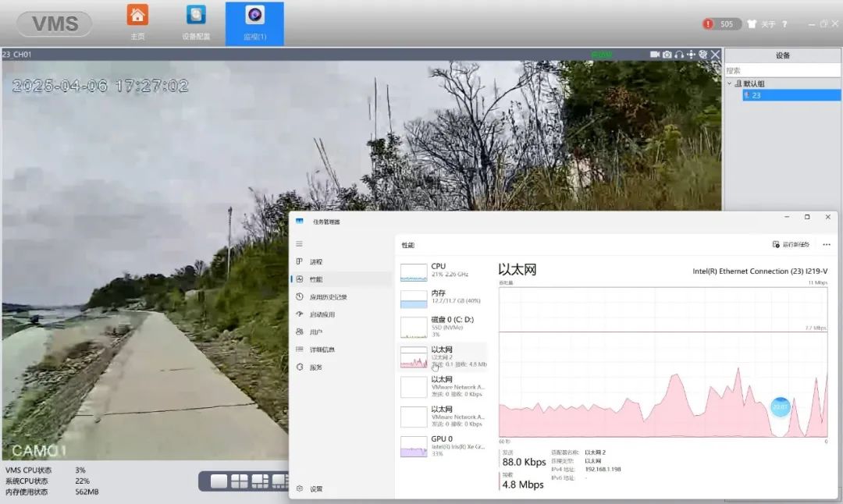
Task: Toggle audio with the headphone icon
Action: [679, 55]
